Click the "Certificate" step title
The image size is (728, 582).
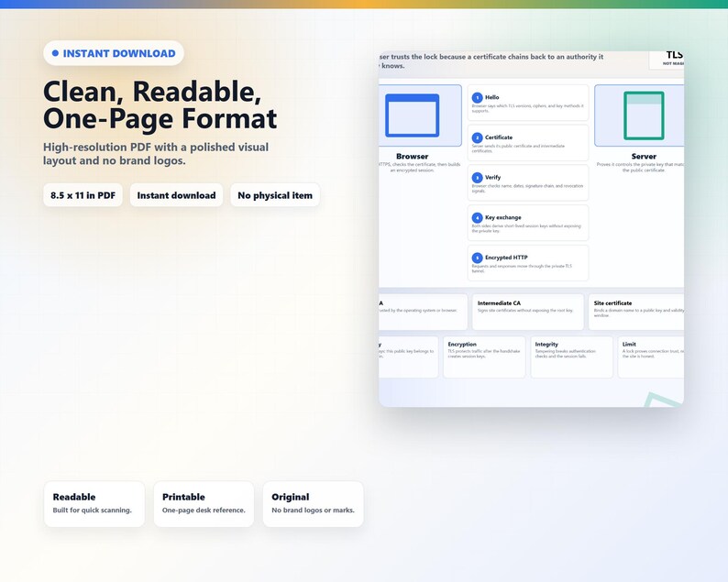[499, 137]
